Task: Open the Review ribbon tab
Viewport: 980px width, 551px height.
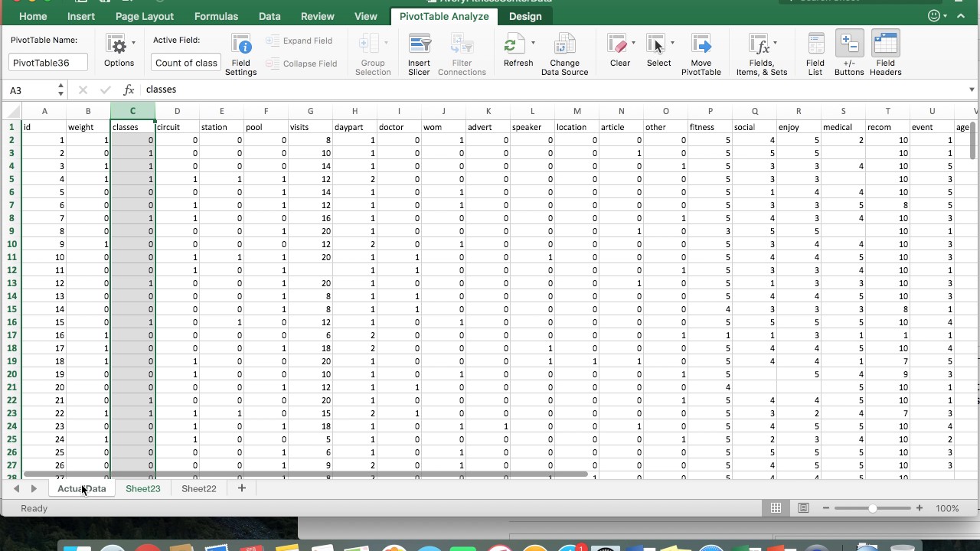Action: pos(318,16)
